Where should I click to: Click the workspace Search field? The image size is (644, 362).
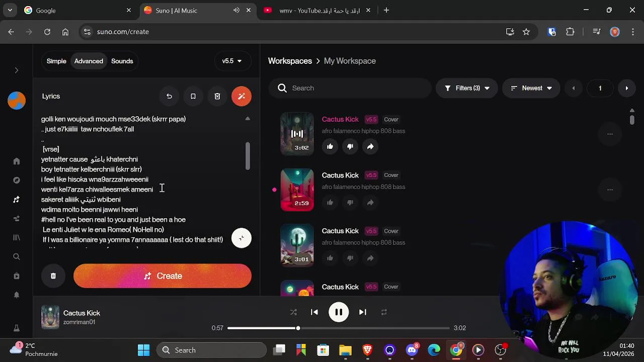click(x=350, y=88)
